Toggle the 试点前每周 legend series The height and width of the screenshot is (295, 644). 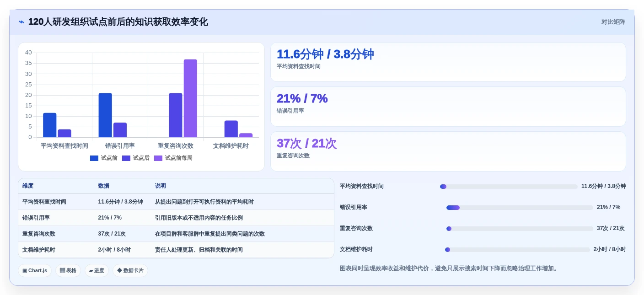point(173,158)
